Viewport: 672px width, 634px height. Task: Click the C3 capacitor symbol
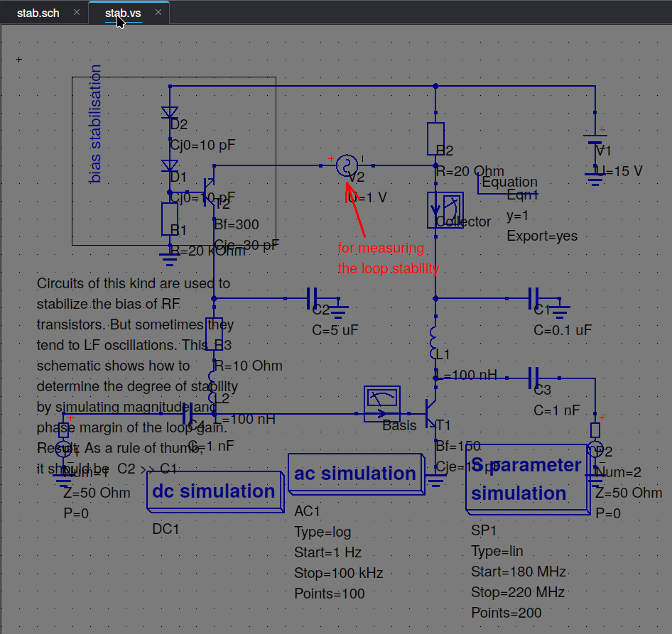535,378
